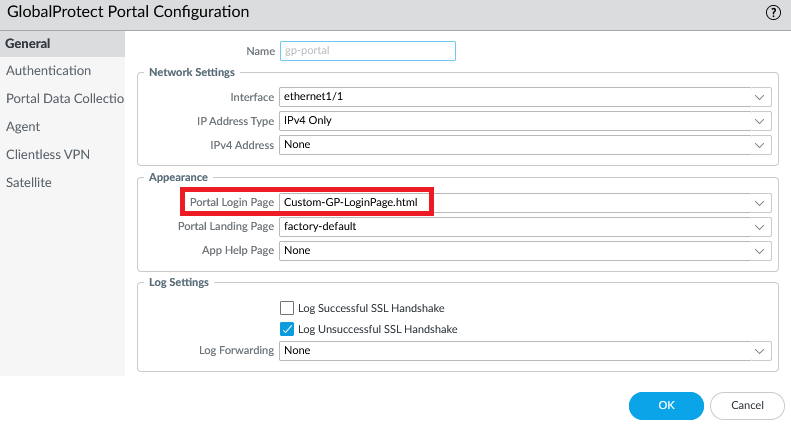
Task: Open the Clientless VPN tab
Action: click(x=48, y=155)
